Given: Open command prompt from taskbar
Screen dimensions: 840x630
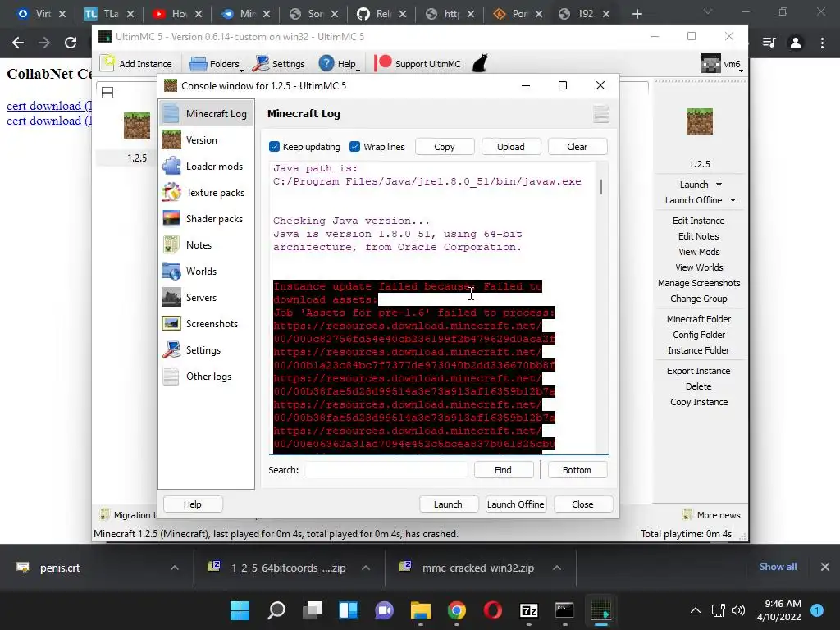Looking at the screenshot, I should tap(564, 610).
